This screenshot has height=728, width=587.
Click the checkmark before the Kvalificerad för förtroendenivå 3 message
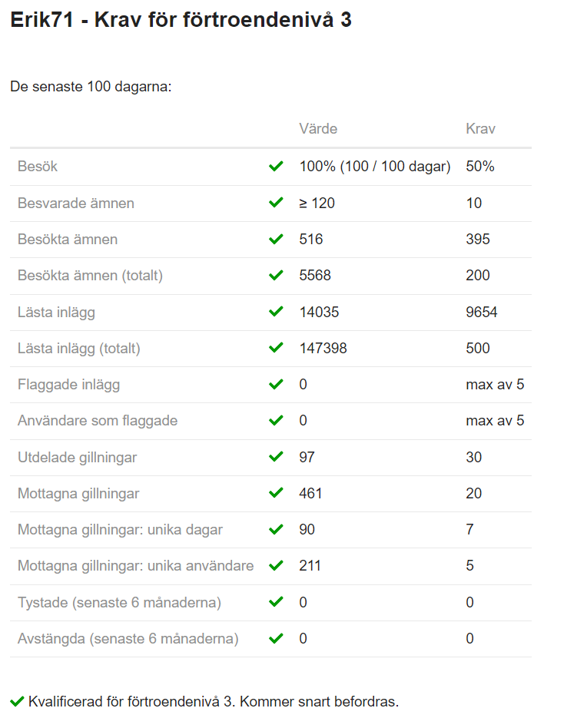(x=17, y=701)
